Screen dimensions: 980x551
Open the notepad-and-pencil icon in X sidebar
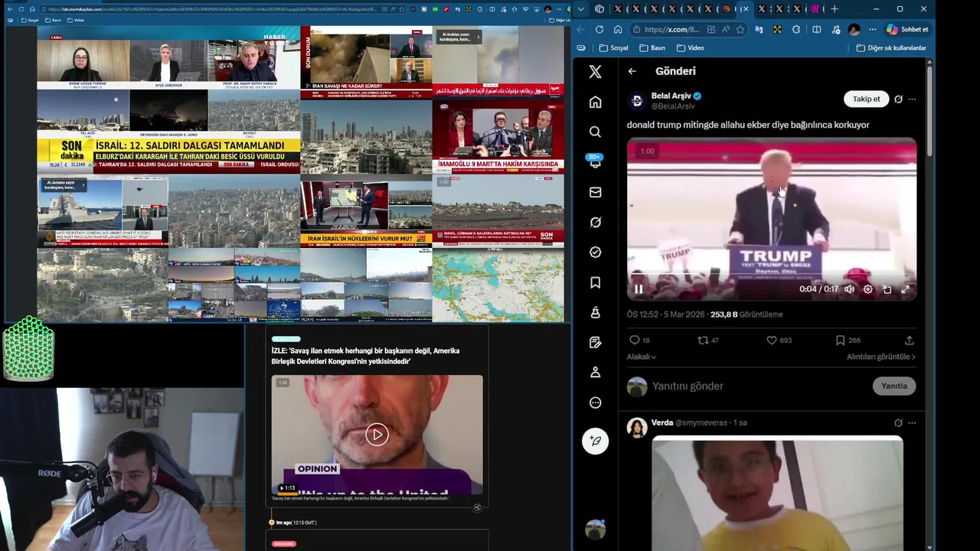coord(595,342)
